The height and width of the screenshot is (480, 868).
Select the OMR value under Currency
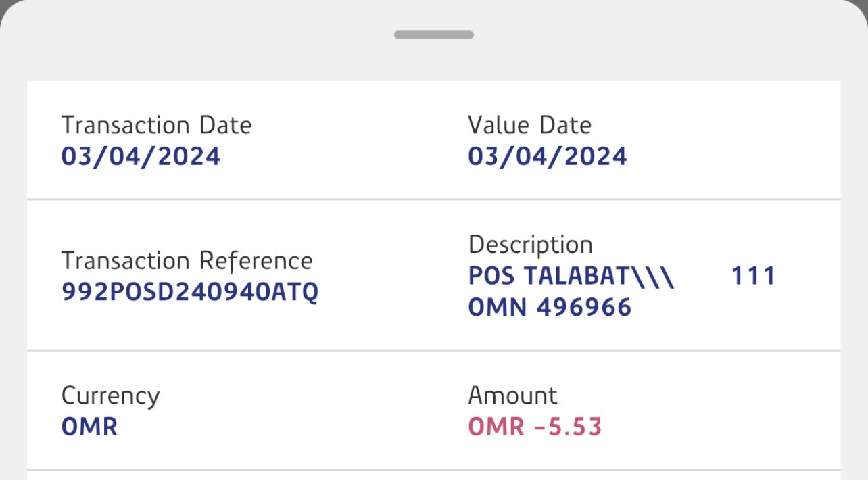(89, 427)
